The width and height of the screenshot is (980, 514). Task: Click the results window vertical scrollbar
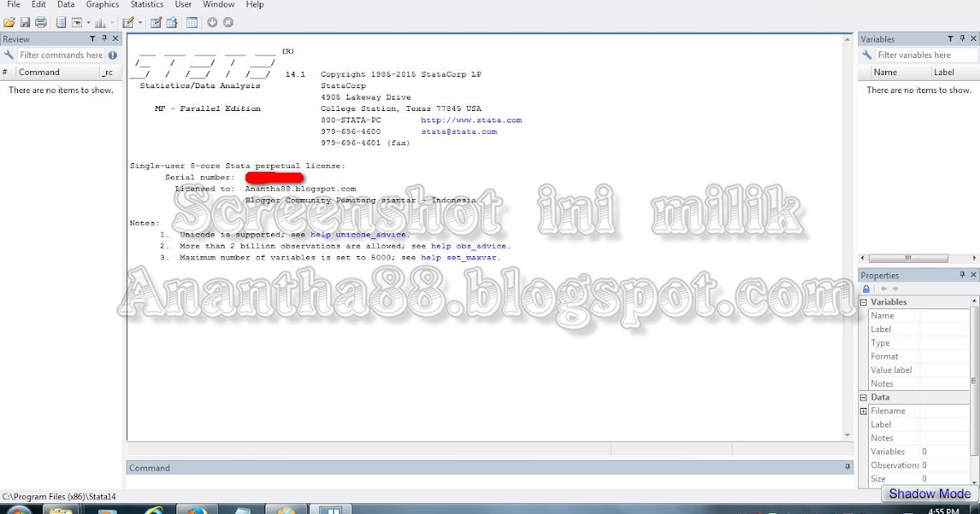[x=849, y=237]
